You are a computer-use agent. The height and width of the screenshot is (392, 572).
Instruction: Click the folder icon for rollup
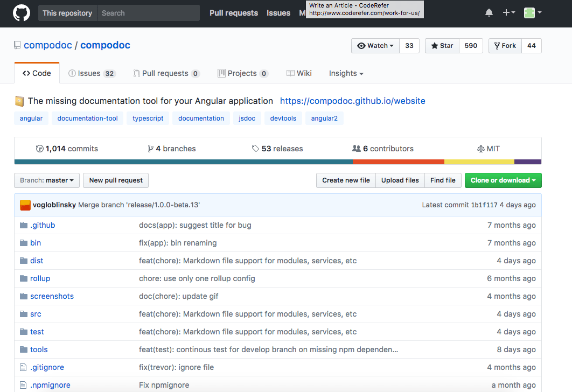click(24, 278)
